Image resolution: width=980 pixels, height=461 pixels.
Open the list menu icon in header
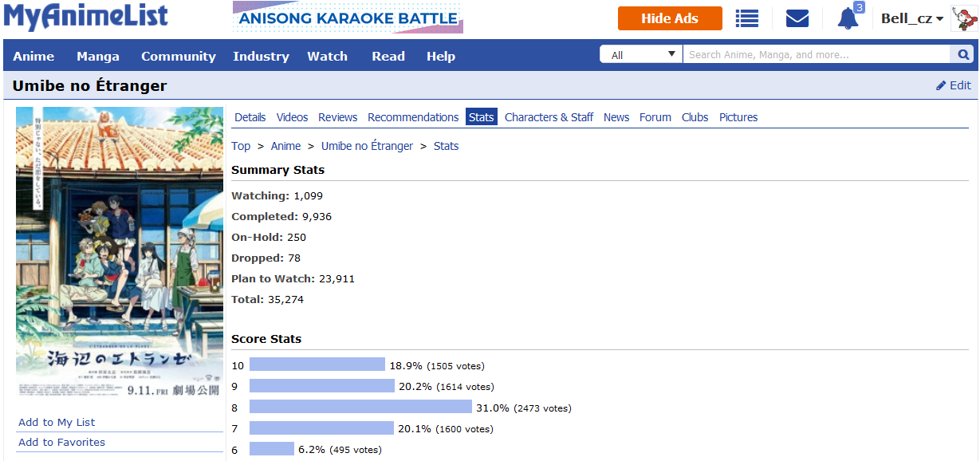(x=747, y=18)
